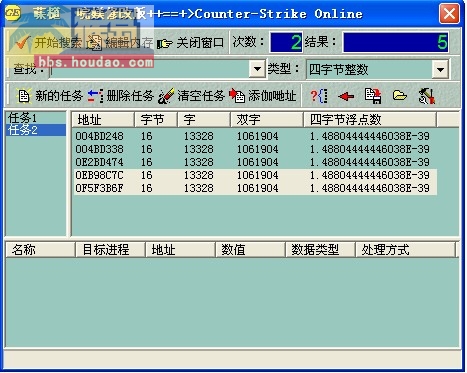467x373 pixels.
Task: Select result row address 004BD338
Action: 255,149
